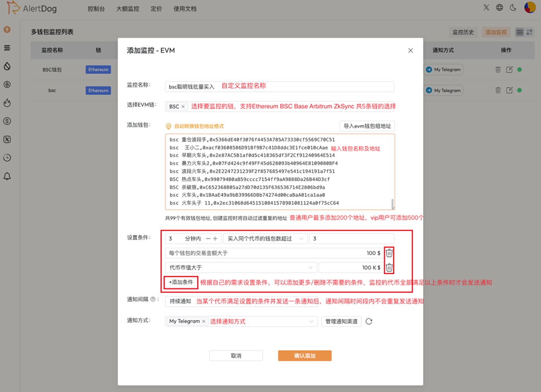Click the 确认添加 confirm button

(304, 356)
